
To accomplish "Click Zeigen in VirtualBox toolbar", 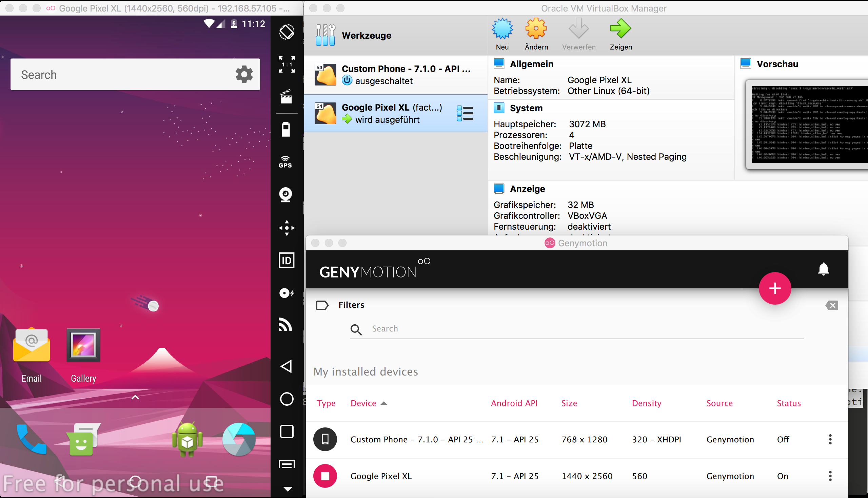I will pyautogui.click(x=621, y=35).
